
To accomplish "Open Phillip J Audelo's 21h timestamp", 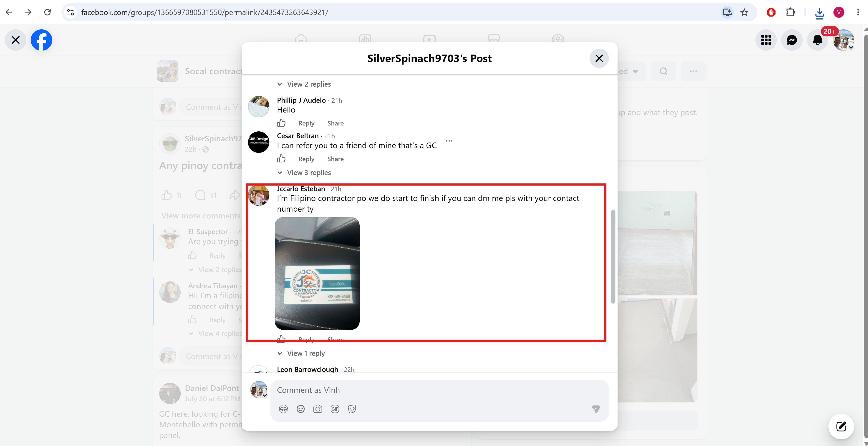I will tap(337, 101).
